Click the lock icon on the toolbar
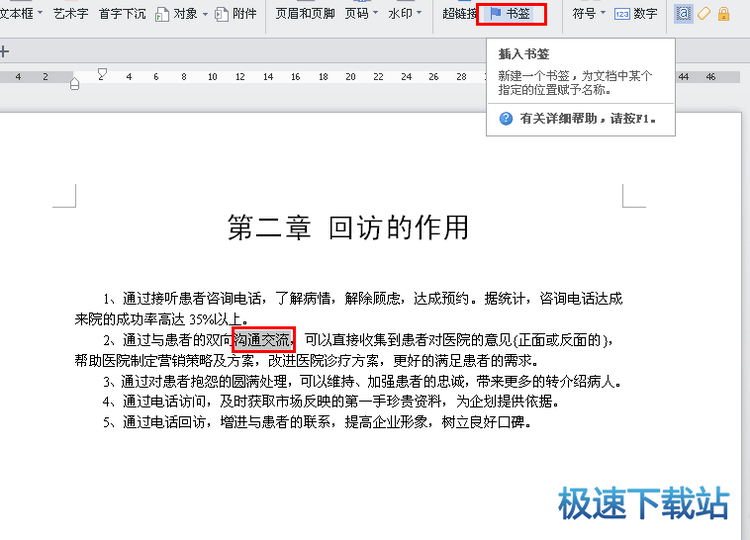Screen dimensions: 750x540 coord(724,13)
